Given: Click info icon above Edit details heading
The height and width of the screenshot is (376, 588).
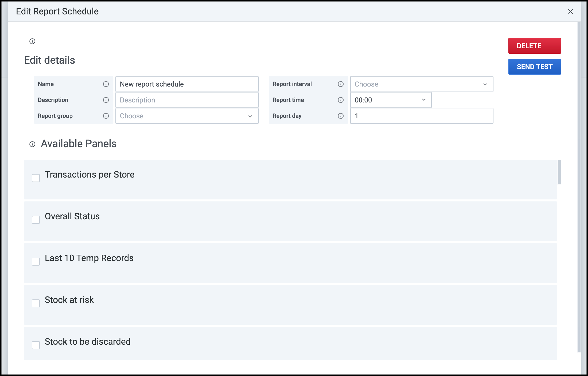Looking at the screenshot, I should 32,41.
